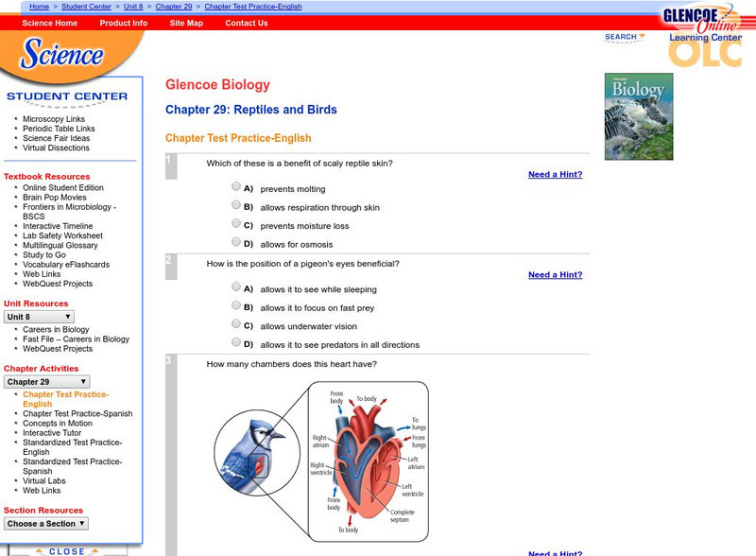
Task: Open the Unit 8 dropdown
Action: pos(39,317)
